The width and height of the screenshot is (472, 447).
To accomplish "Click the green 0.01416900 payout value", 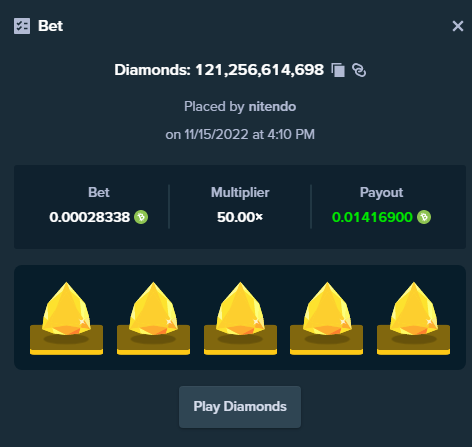I will pos(372,217).
